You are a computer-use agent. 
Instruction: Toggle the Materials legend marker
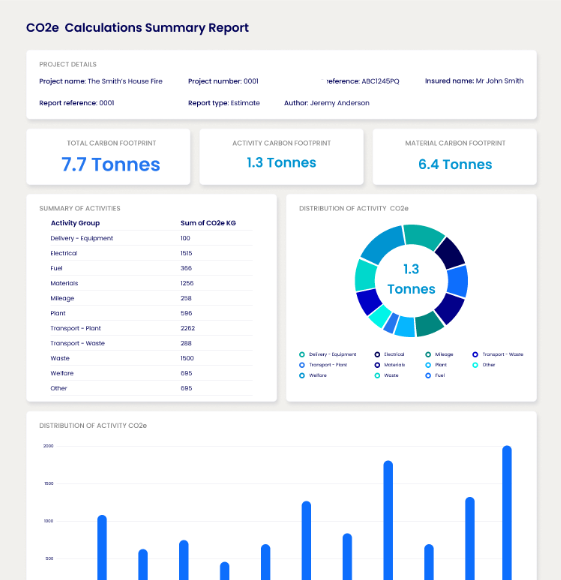(377, 365)
